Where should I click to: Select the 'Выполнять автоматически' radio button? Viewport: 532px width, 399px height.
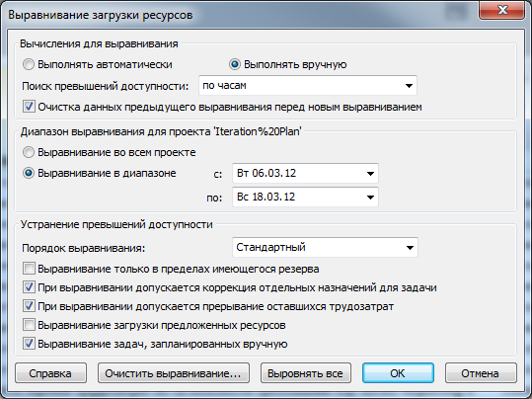(x=29, y=64)
